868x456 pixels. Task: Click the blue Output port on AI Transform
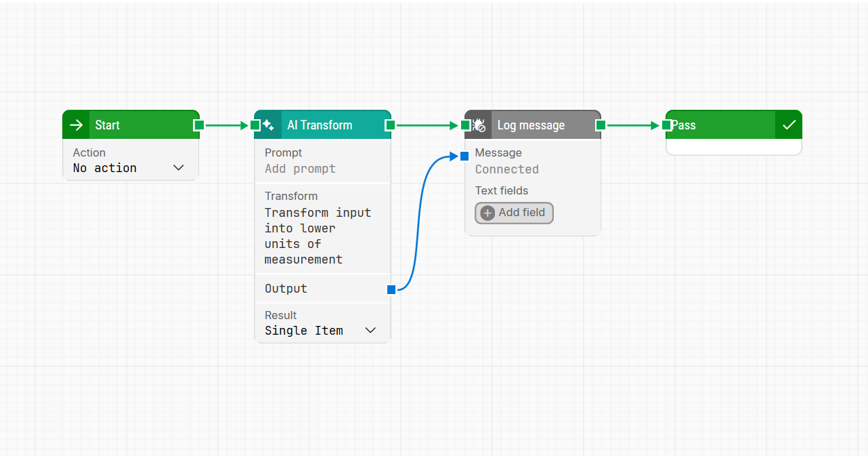pyautogui.click(x=391, y=290)
